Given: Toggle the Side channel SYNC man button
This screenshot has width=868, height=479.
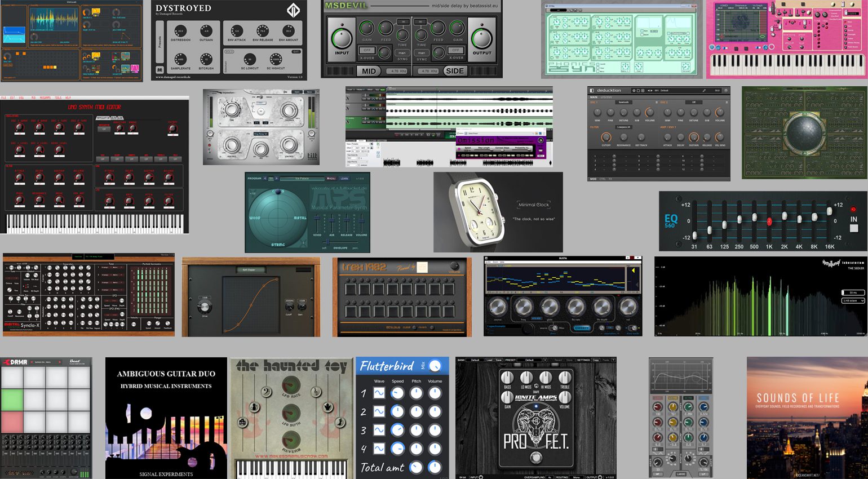Looking at the screenshot, I should click(422, 53).
